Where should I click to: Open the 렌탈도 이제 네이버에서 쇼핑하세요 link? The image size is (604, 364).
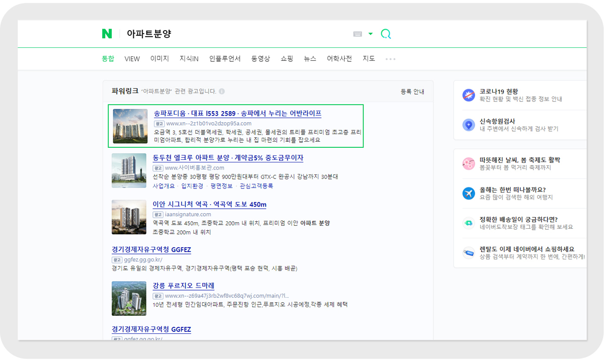tap(527, 249)
